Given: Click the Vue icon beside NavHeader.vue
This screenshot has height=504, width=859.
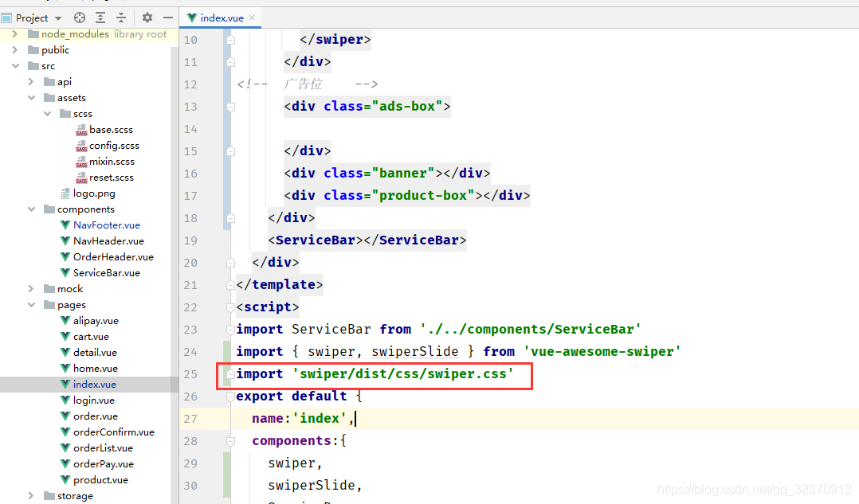Looking at the screenshot, I should point(65,240).
